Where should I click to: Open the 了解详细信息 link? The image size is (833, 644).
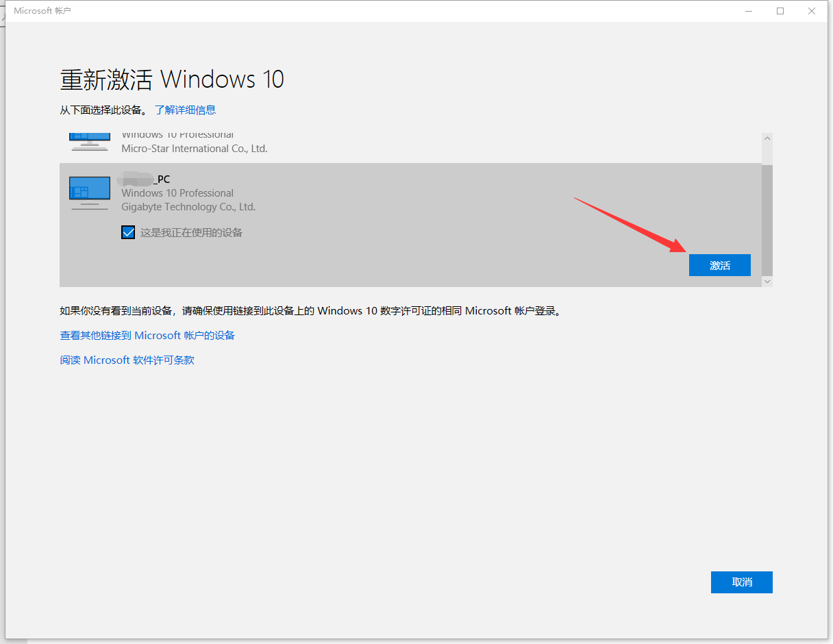coord(185,110)
